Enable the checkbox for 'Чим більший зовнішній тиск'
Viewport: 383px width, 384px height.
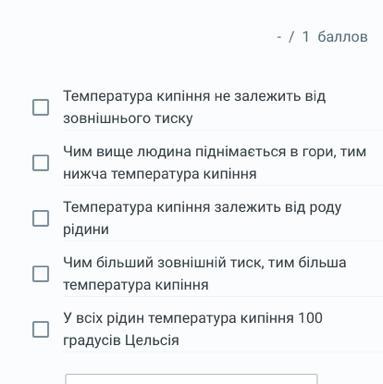41,274
